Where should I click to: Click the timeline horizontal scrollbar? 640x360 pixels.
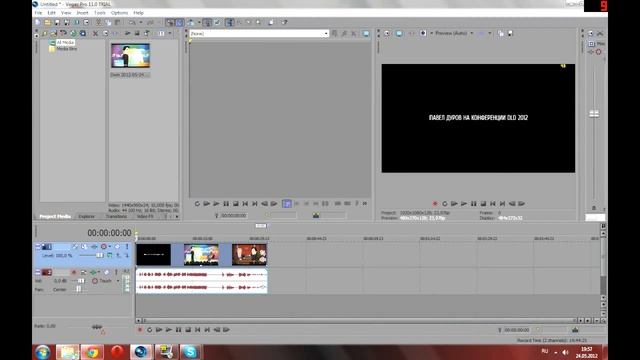point(358,321)
